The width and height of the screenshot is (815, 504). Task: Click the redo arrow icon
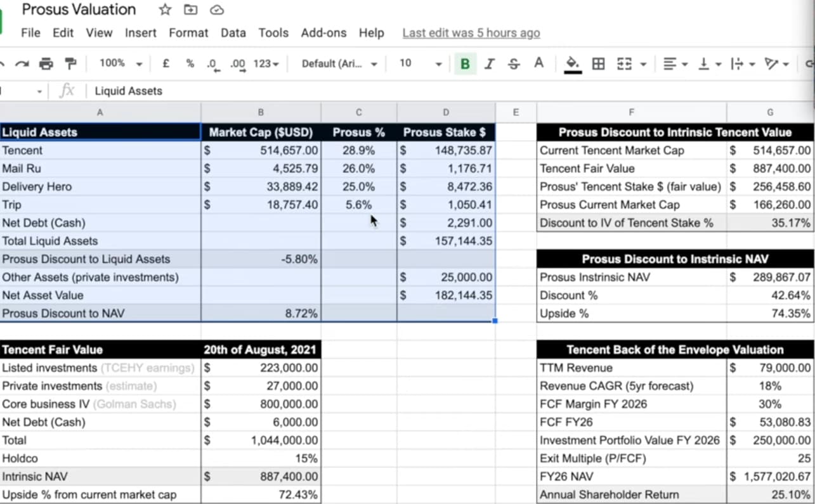(x=22, y=63)
